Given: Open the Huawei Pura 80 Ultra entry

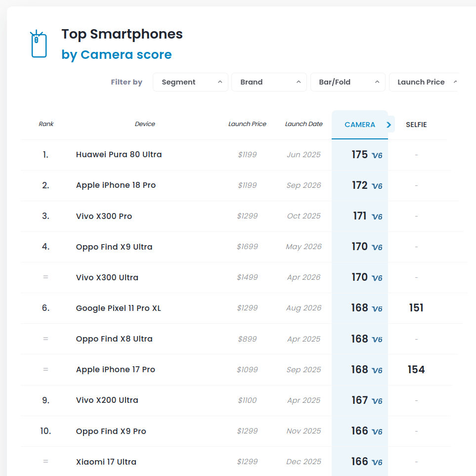Looking at the screenshot, I should pyautogui.click(x=119, y=155).
